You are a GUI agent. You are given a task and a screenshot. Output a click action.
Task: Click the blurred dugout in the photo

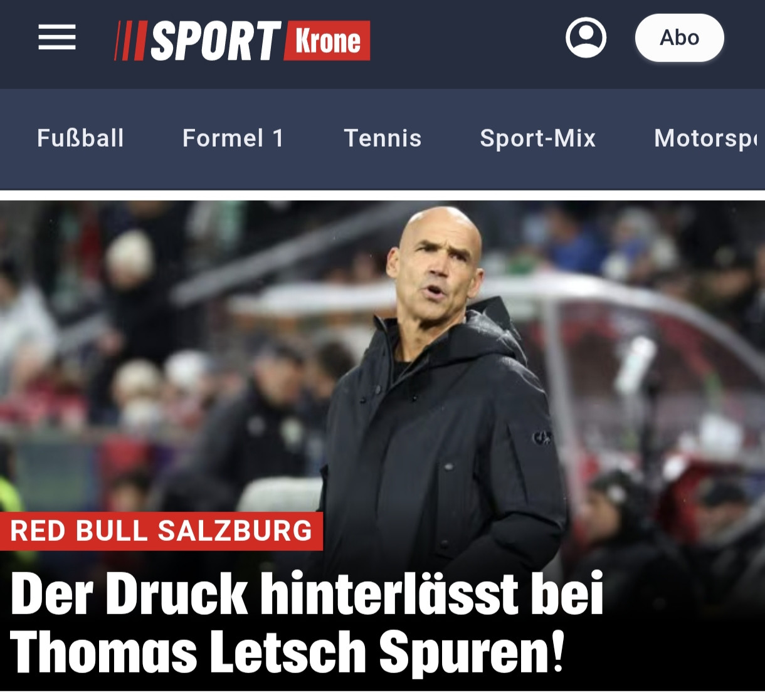pyautogui.click(x=652, y=376)
